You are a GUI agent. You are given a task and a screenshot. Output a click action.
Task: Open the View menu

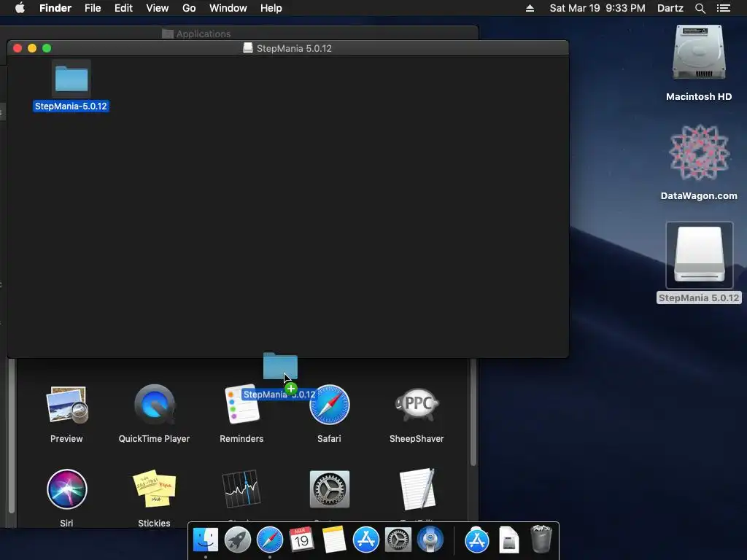158,8
